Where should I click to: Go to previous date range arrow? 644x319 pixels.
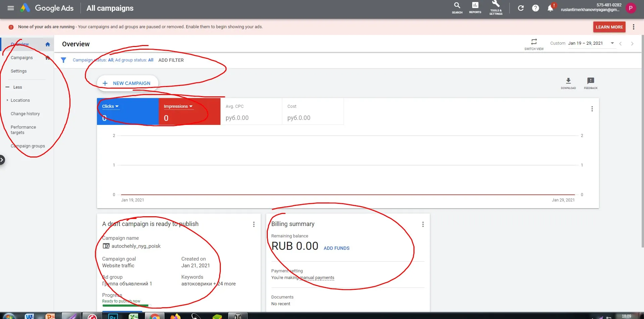(621, 44)
